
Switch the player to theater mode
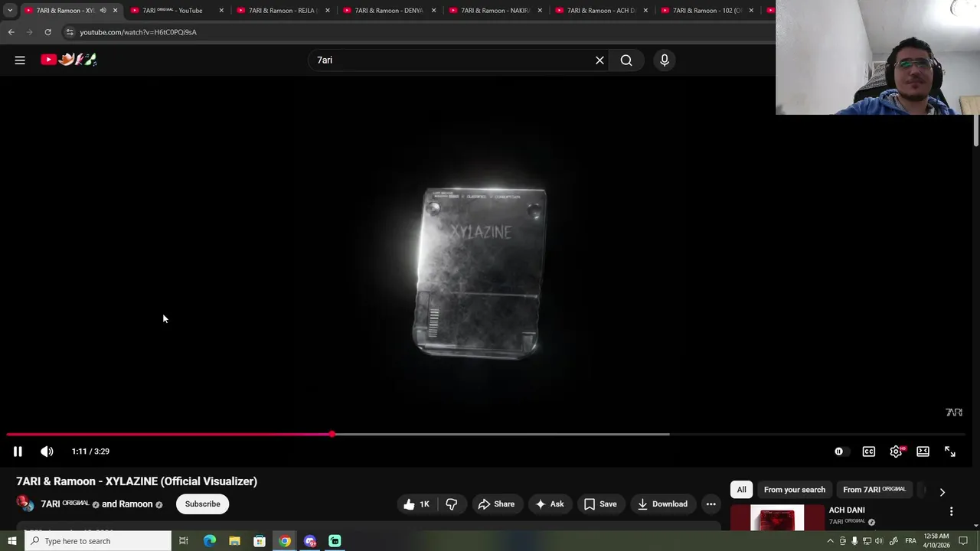click(923, 452)
